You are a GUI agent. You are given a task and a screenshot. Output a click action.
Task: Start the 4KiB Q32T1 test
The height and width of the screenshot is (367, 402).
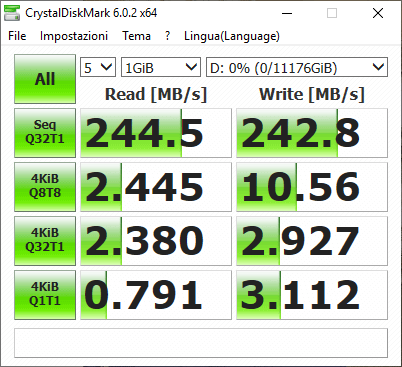45,241
